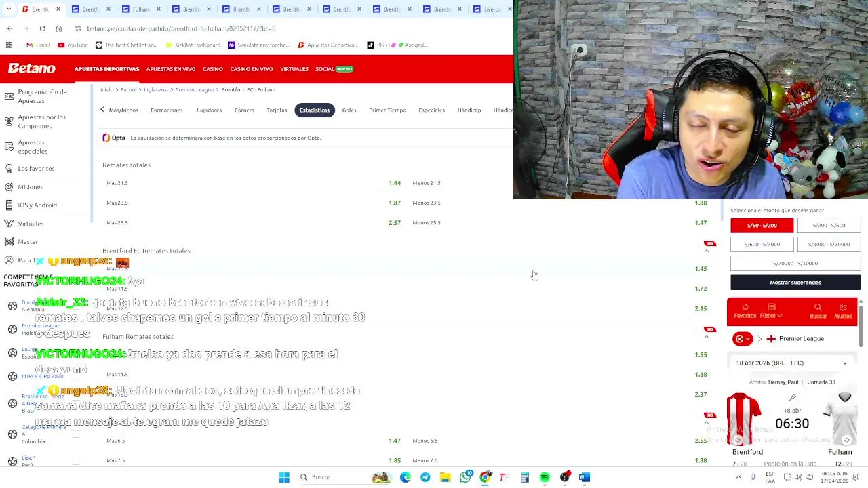The height and width of the screenshot is (488, 868).
Task: Open the Gmail bookmark
Action: tap(38, 45)
